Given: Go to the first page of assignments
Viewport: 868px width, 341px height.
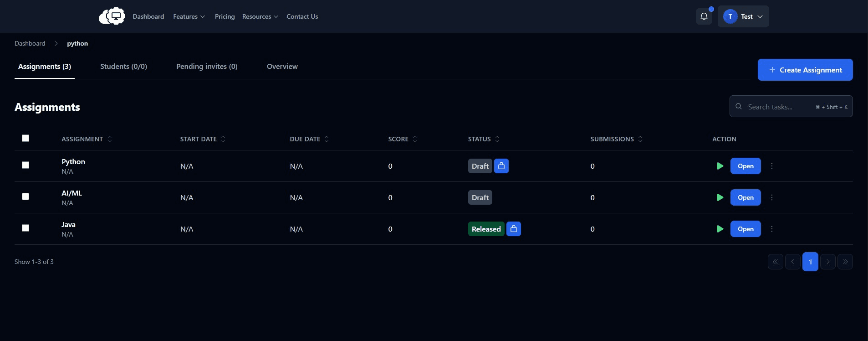Looking at the screenshot, I should pos(776,262).
